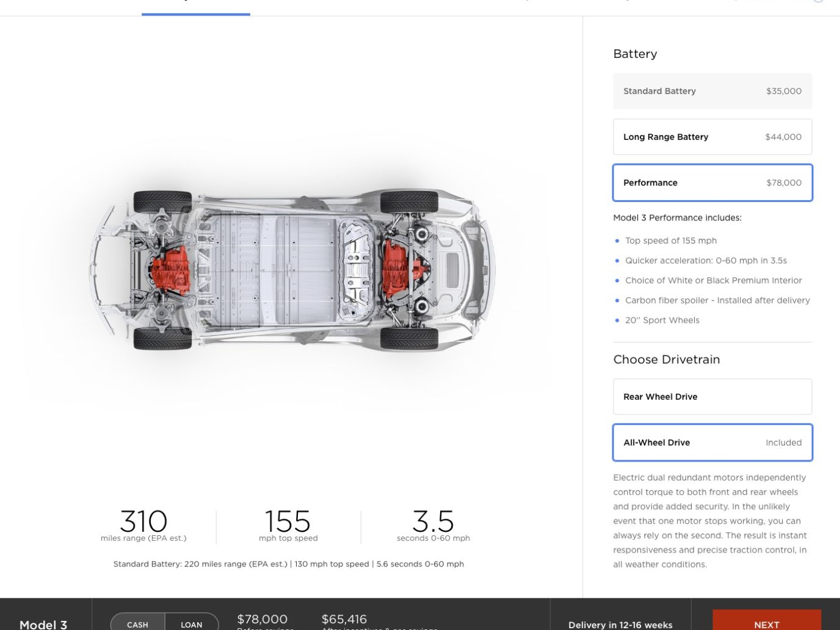Screen dimensions: 840x630
Task: Click the Standard Battery specs footnote line
Action: click(x=289, y=564)
